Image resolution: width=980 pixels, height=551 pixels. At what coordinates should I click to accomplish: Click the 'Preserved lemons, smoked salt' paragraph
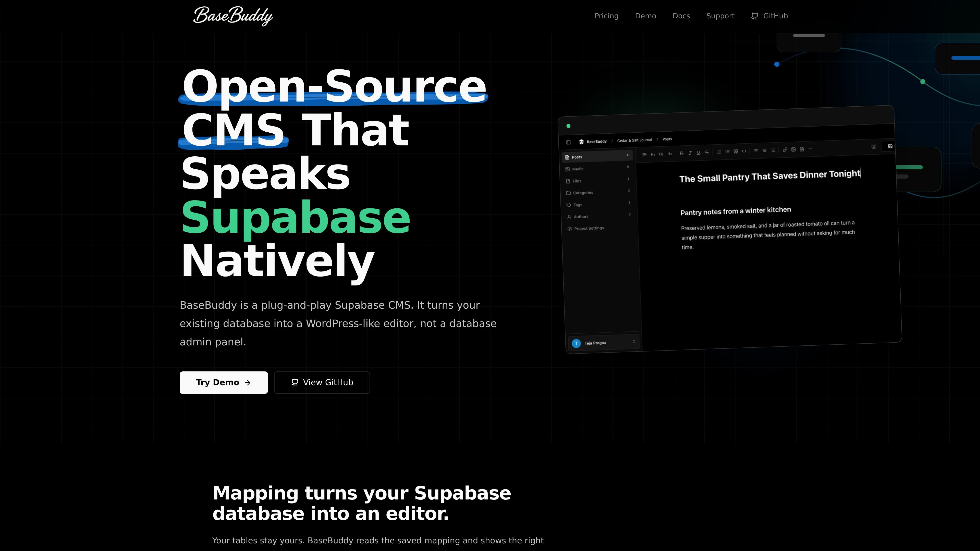click(x=768, y=235)
